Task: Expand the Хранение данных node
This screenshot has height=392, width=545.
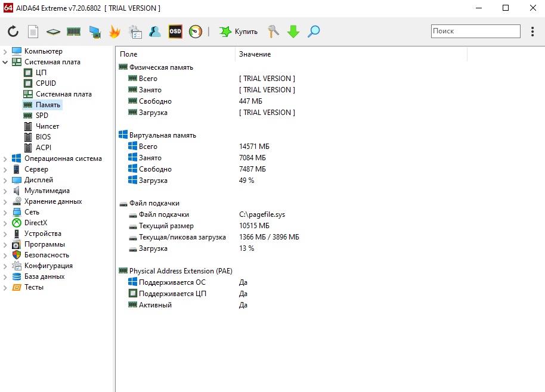Action: (5, 202)
